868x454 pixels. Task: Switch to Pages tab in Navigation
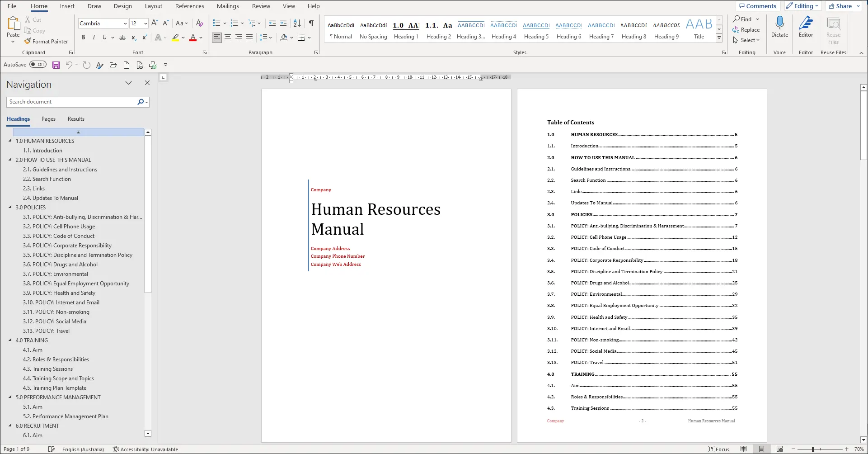[x=48, y=119]
